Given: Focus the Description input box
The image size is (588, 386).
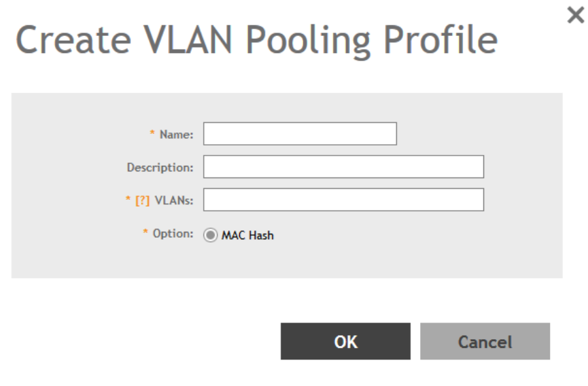Looking at the screenshot, I should 343,166.
